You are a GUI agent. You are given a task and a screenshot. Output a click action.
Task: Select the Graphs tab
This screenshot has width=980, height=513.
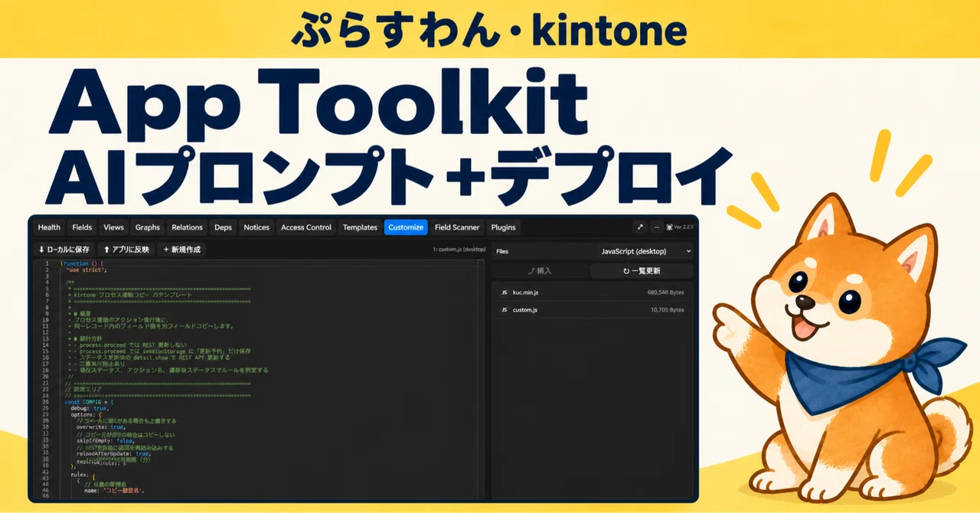(x=148, y=227)
